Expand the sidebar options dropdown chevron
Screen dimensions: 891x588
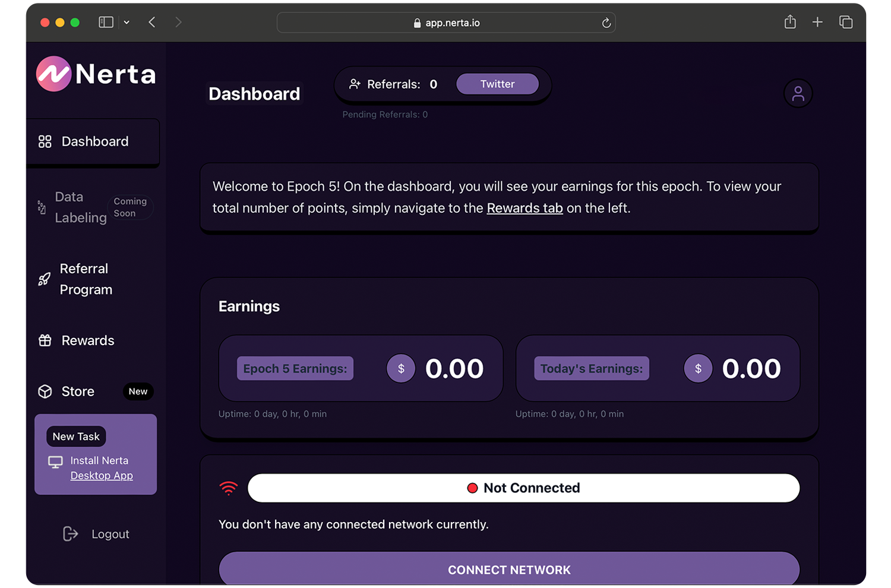coord(127,23)
